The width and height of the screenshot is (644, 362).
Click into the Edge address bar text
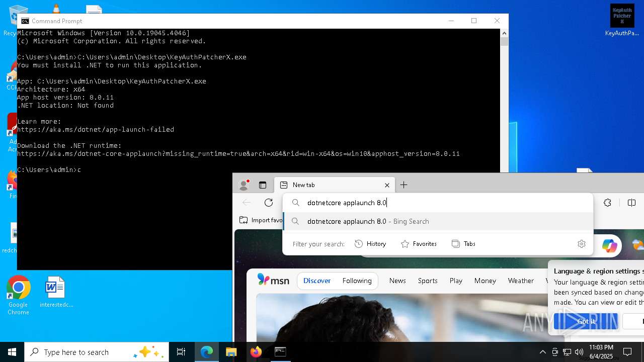click(x=347, y=203)
